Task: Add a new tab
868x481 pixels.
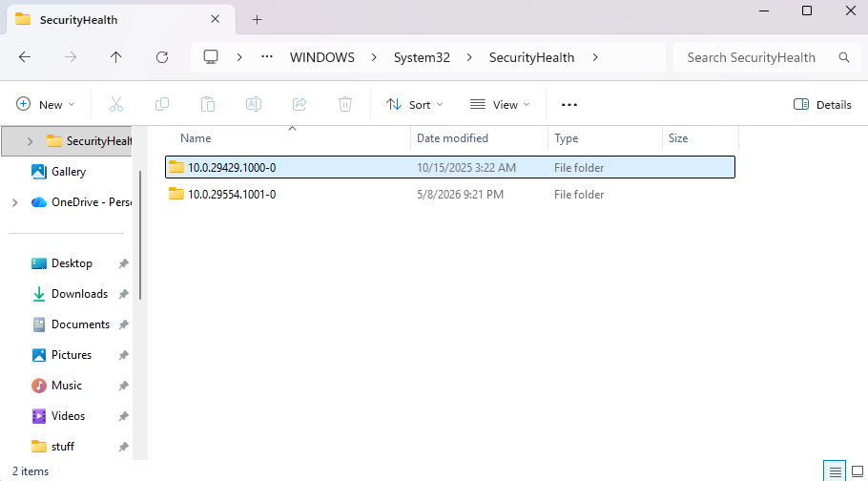Action: tap(257, 19)
